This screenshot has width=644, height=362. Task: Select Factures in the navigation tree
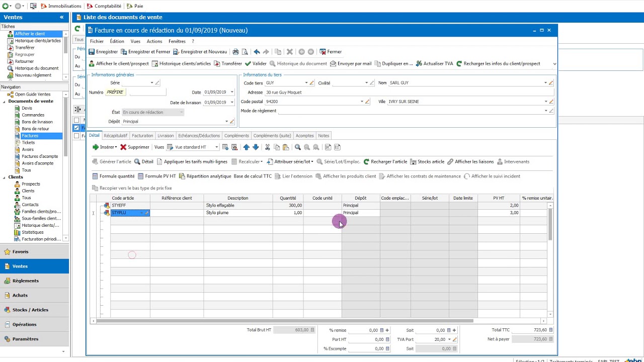click(30, 136)
